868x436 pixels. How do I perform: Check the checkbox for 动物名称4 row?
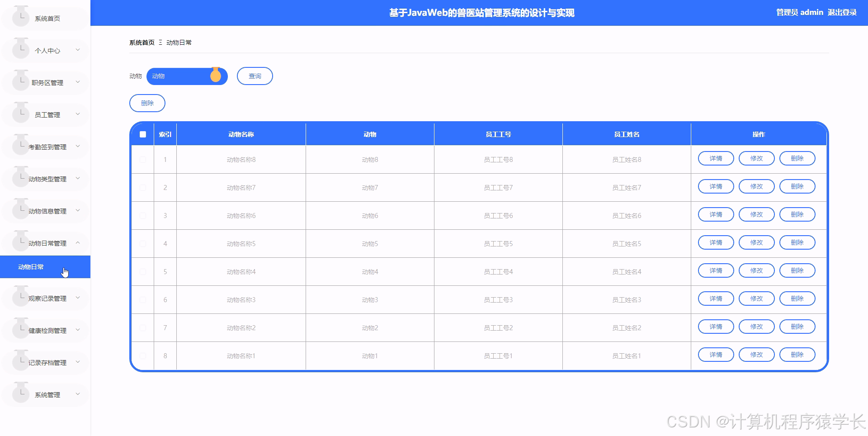pyautogui.click(x=143, y=272)
